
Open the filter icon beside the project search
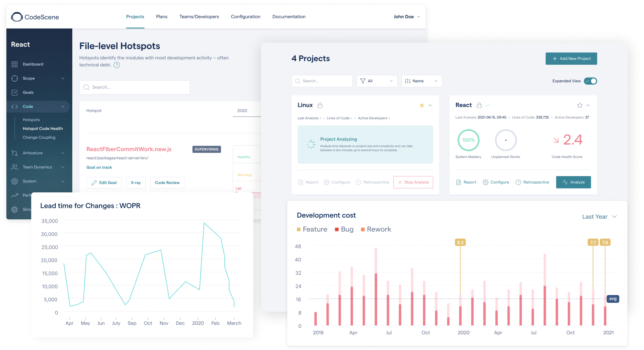[x=363, y=81]
